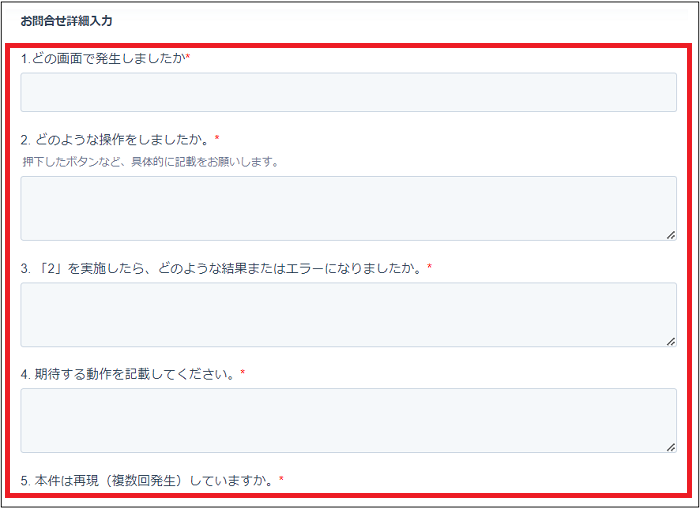Click the label 2. どのような操作をしましたか。
Screen dimensions: 700x509
pos(115,139)
